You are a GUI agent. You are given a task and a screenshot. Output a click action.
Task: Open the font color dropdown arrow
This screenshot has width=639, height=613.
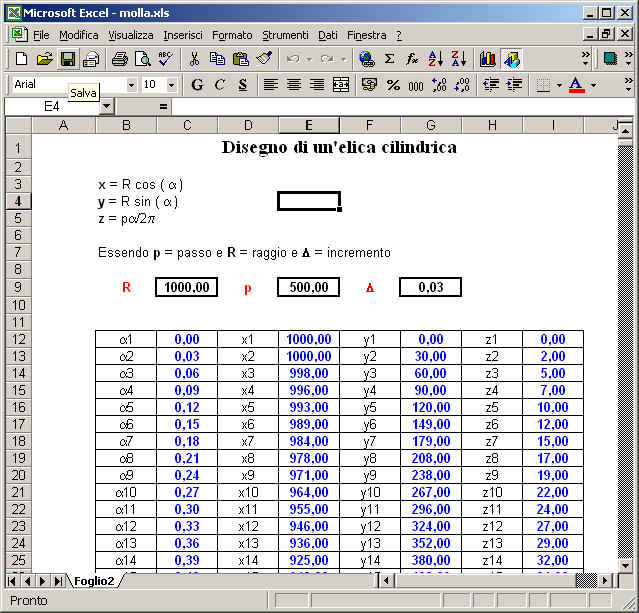pos(594,85)
